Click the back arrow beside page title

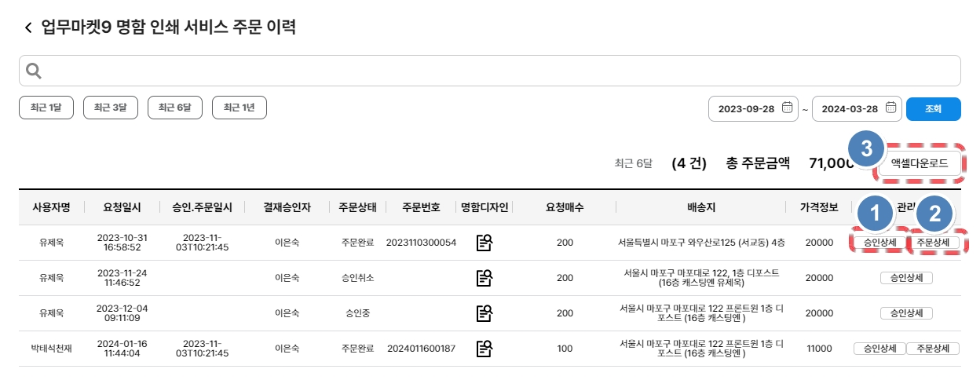click(28, 28)
